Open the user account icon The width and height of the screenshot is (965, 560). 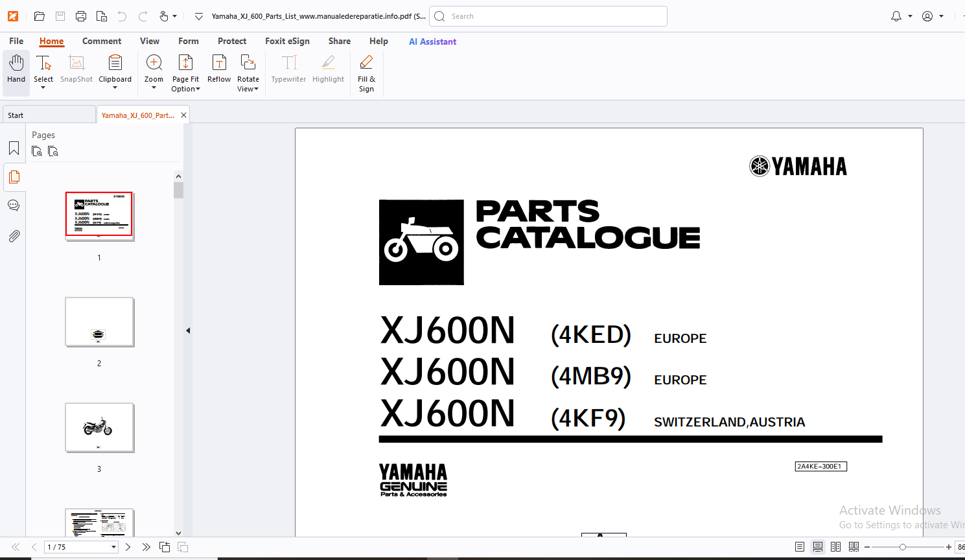(927, 16)
